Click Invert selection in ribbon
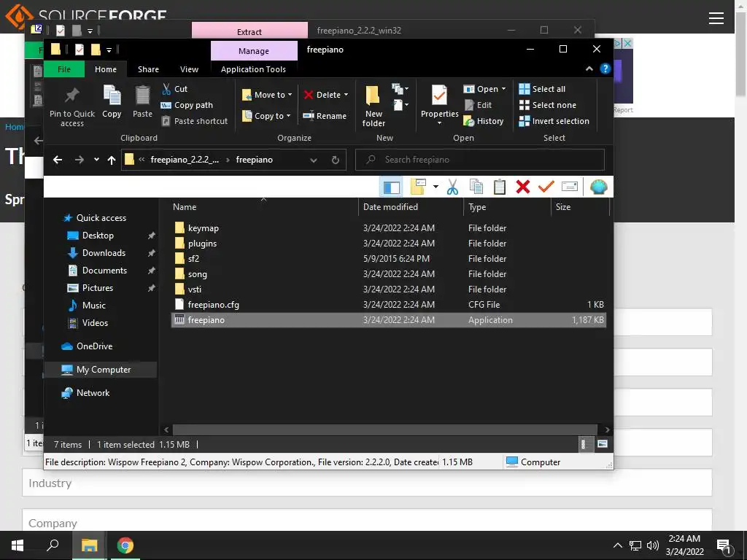Viewport: 747px width, 560px height. (554, 122)
